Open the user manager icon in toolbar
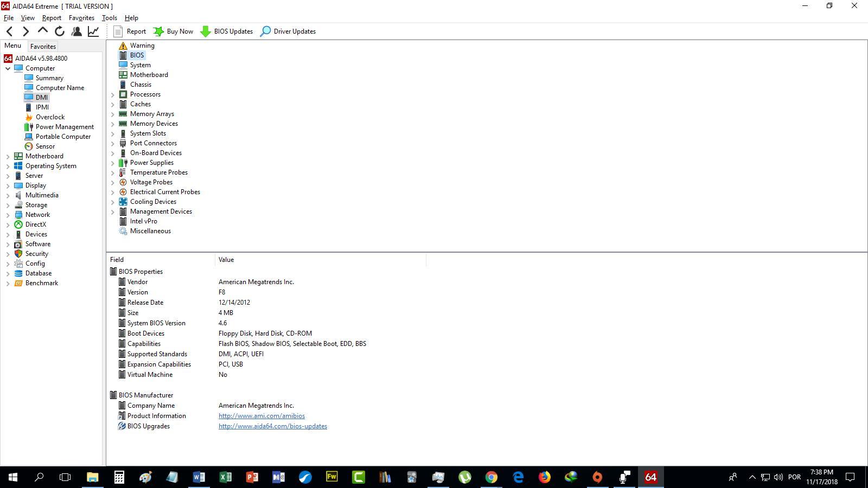The image size is (868, 488). [x=76, y=31]
